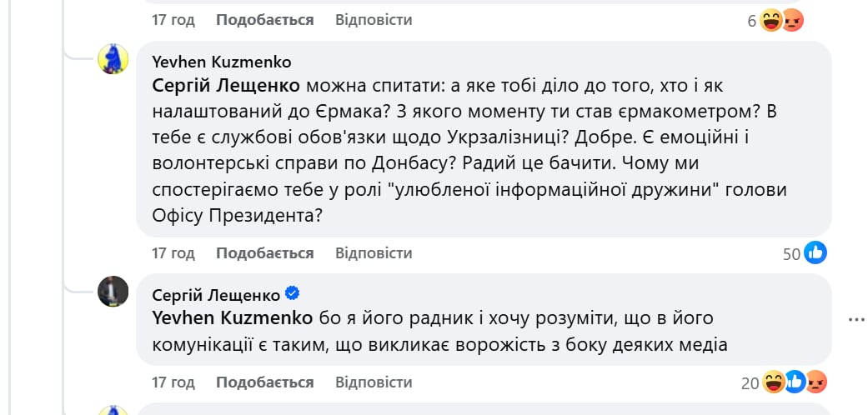Click the angry emoji on Лещенко's reply
This screenshot has height=415, width=868.
click(816, 382)
